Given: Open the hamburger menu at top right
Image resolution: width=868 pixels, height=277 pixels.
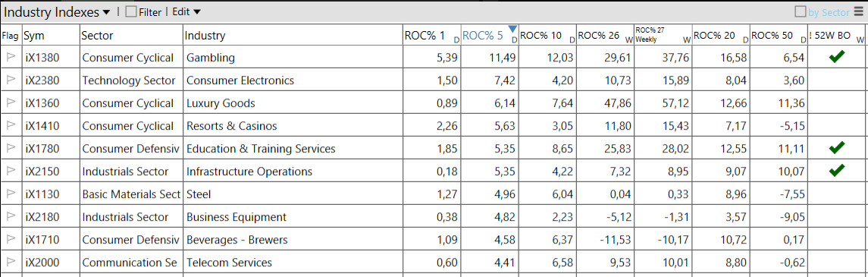Looking at the screenshot, I should point(859,11).
